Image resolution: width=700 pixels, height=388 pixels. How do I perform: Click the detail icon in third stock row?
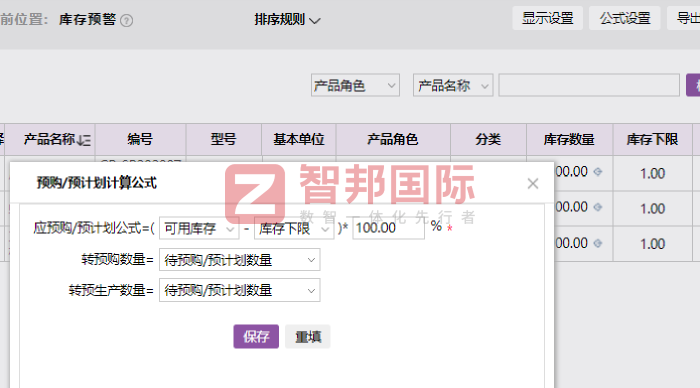[x=598, y=243]
